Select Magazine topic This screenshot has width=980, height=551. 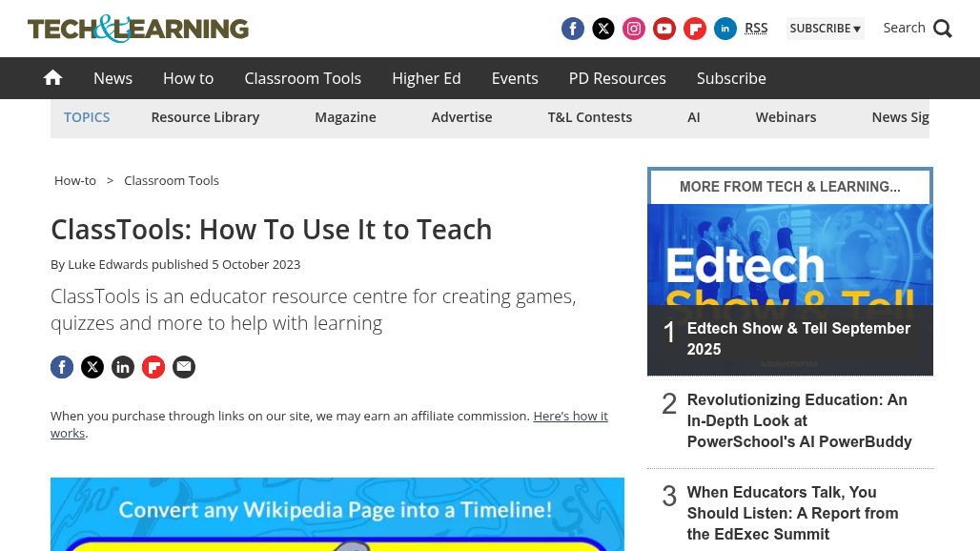[x=346, y=117]
